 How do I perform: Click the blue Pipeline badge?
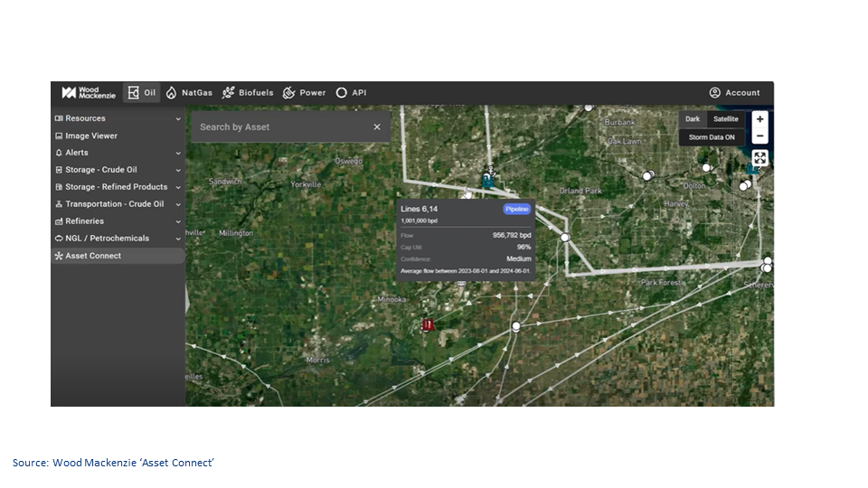point(516,209)
